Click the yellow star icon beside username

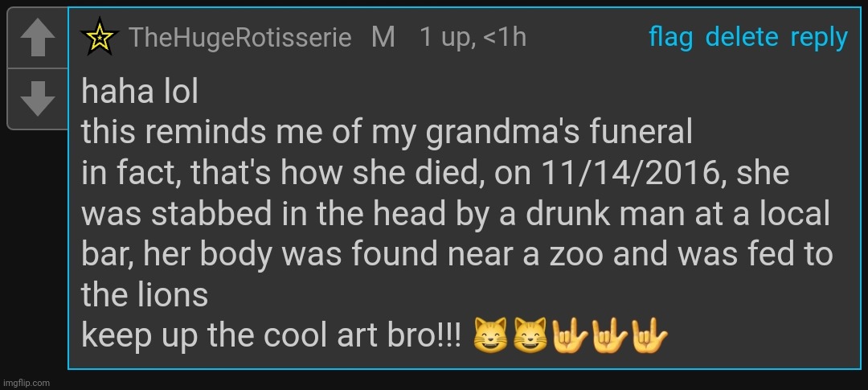pyautogui.click(x=100, y=38)
